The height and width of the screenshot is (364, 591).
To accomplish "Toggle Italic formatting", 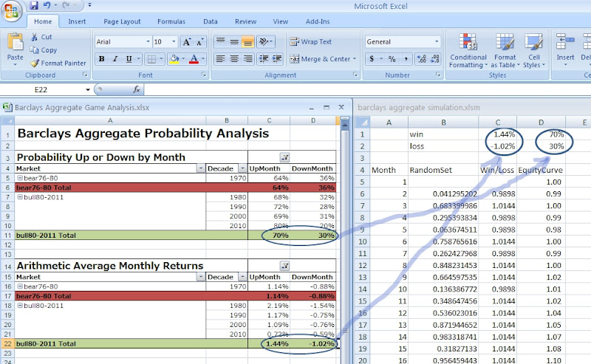I will 115,59.
